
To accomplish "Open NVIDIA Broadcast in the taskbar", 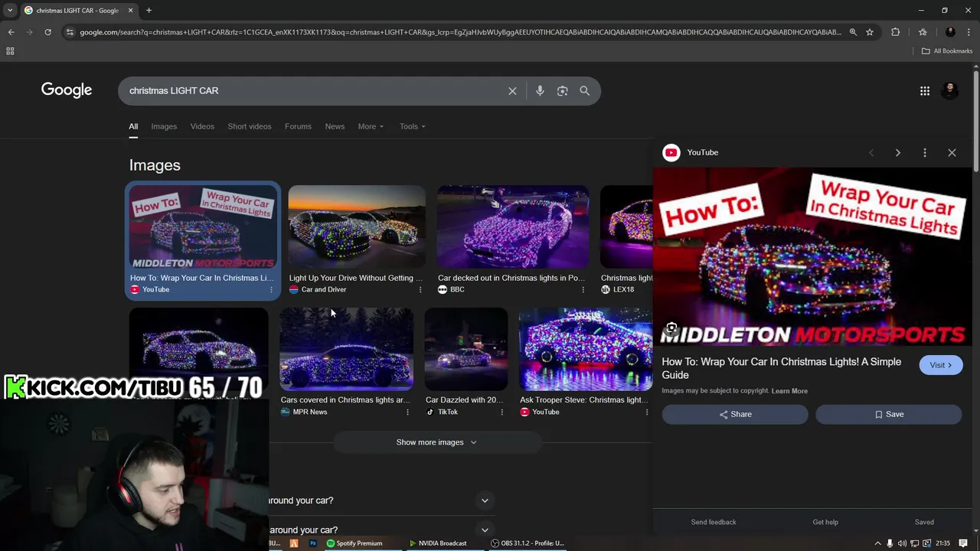I will point(438,543).
